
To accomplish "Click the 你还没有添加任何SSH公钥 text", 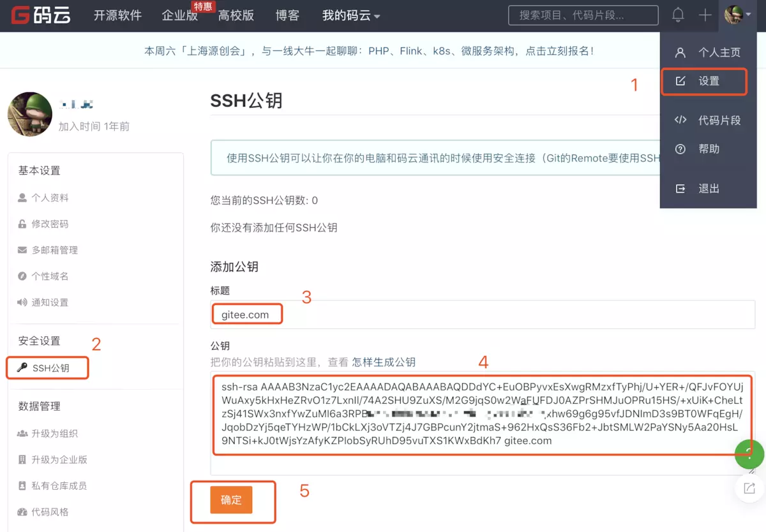I will [274, 227].
